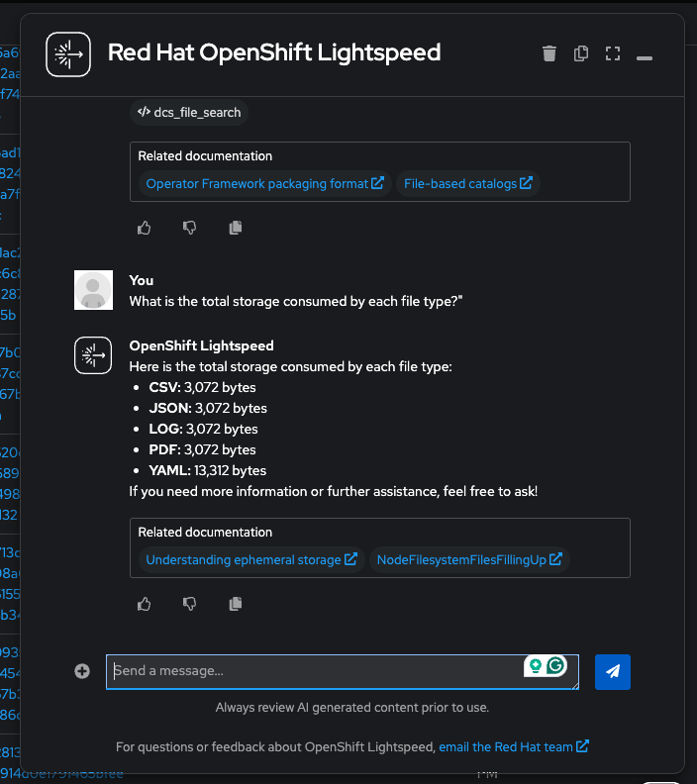Image resolution: width=697 pixels, height=784 pixels.
Task: Copy the storage totals response
Action: click(235, 604)
